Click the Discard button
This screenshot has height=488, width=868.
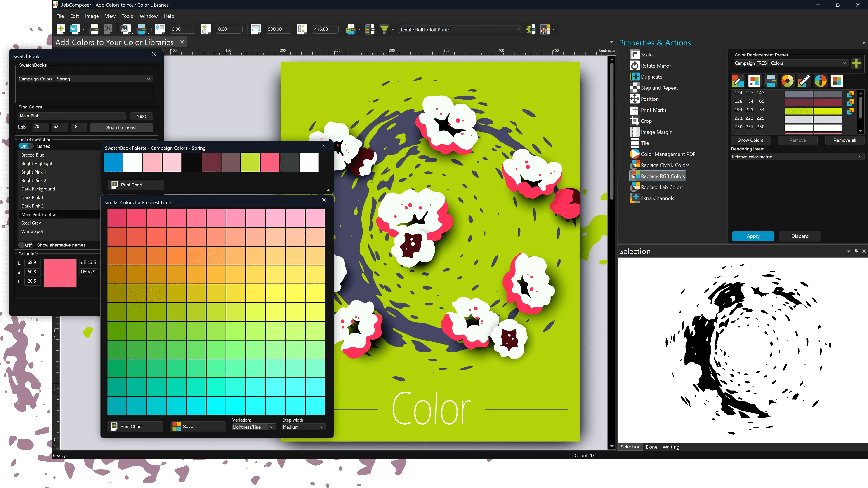pos(800,236)
